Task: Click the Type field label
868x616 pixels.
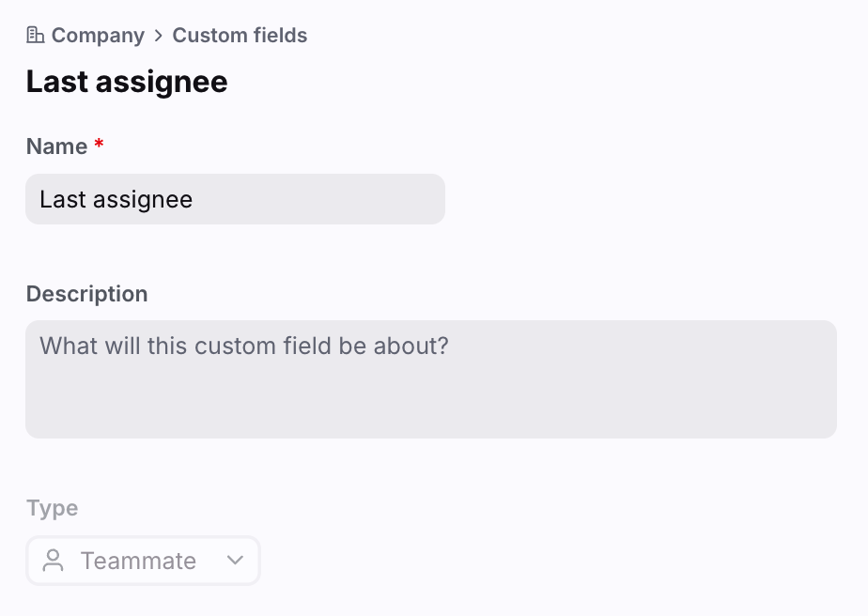Action: [52, 508]
